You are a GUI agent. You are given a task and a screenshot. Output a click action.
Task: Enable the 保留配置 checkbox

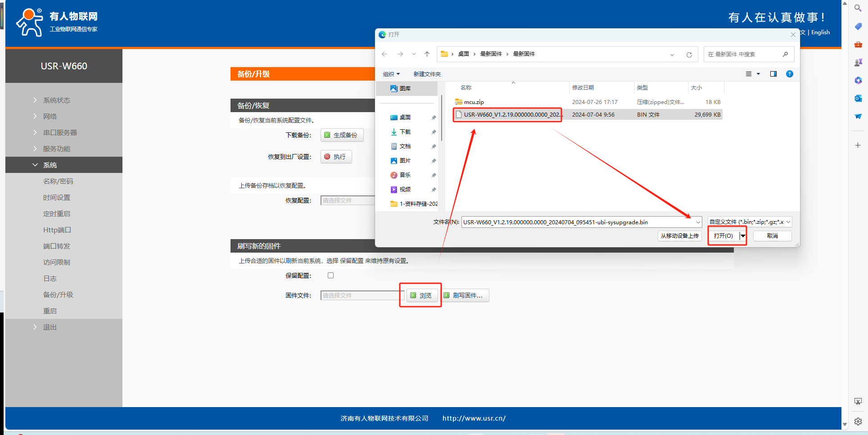(331, 276)
